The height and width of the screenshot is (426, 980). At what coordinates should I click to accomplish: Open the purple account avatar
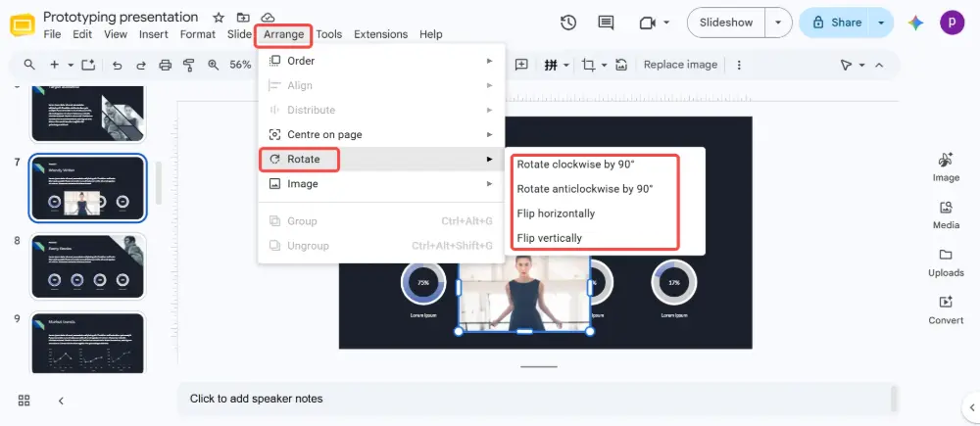click(x=952, y=23)
